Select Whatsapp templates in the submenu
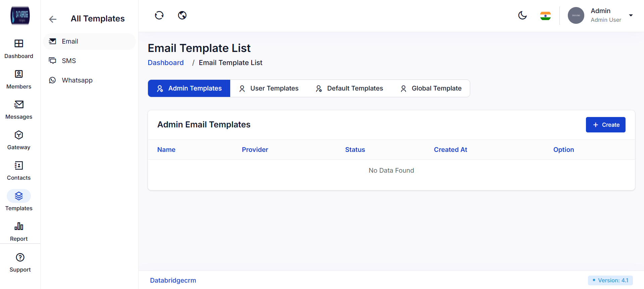The image size is (644, 289). click(77, 80)
